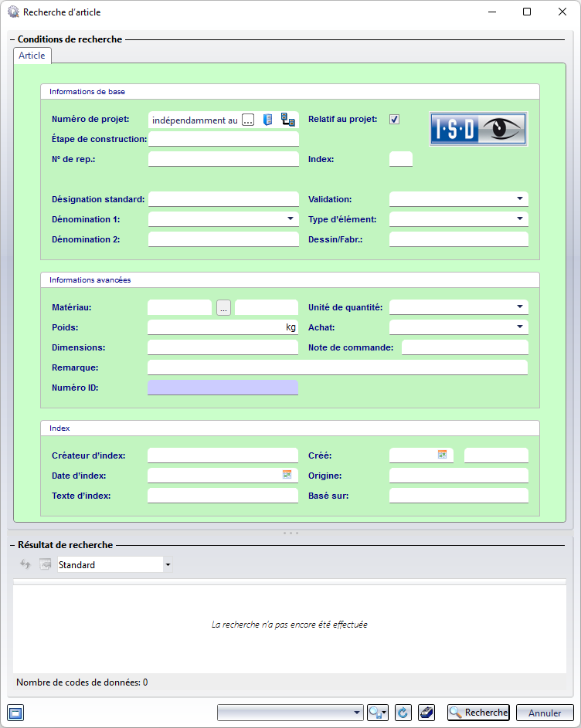Viewport: 581px width, 728px height.
Task: Click the 'Nombre de codes de données: 0' text
Action: coord(82,682)
